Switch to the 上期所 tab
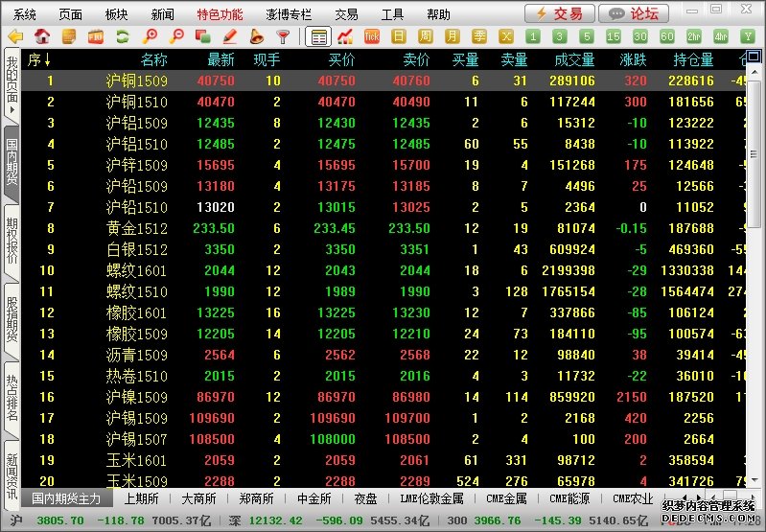The height and width of the screenshot is (532, 766). (142, 498)
